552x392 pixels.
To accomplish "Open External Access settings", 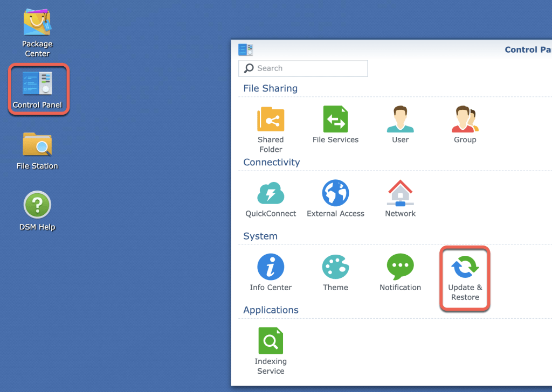I will (335, 199).
